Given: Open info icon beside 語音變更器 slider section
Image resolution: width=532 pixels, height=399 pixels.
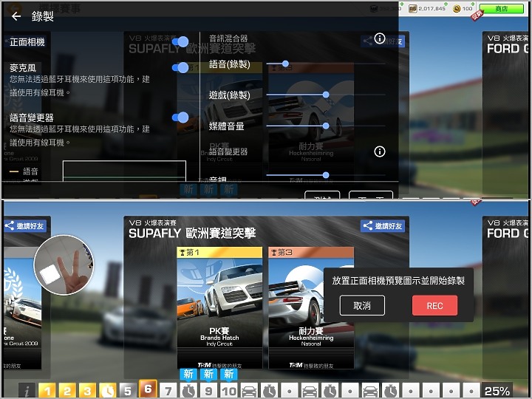Looking at the screenshot, I should (380, 151).
